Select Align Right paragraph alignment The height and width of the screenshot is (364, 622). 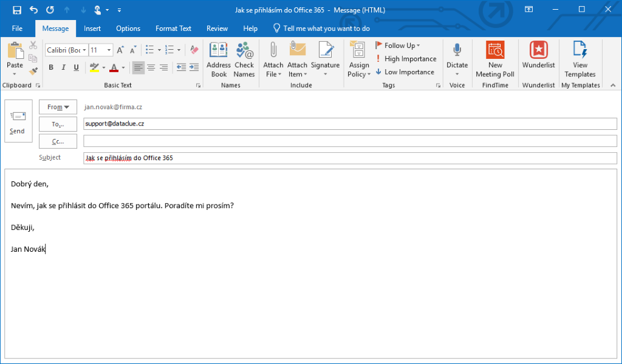pos(163,68)
